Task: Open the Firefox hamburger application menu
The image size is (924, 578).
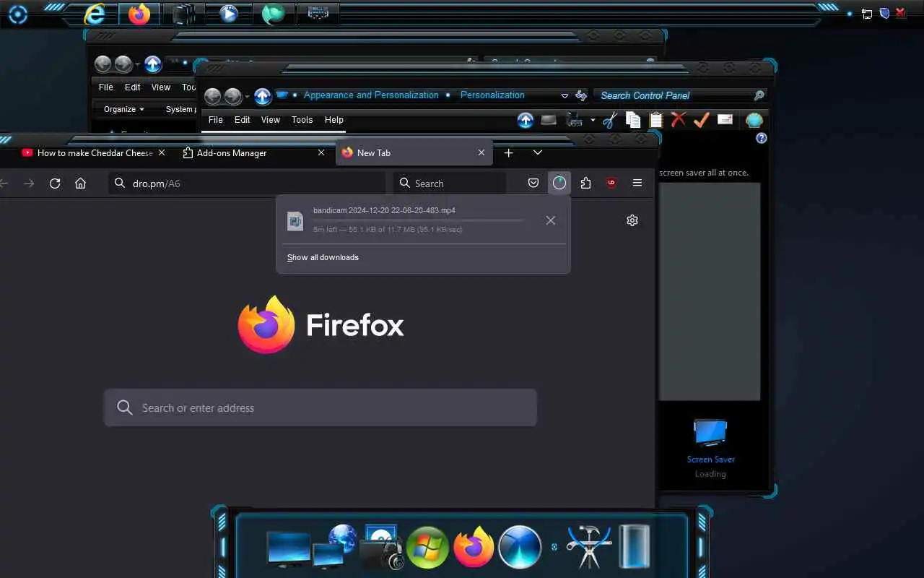Action: pos(637,184)
